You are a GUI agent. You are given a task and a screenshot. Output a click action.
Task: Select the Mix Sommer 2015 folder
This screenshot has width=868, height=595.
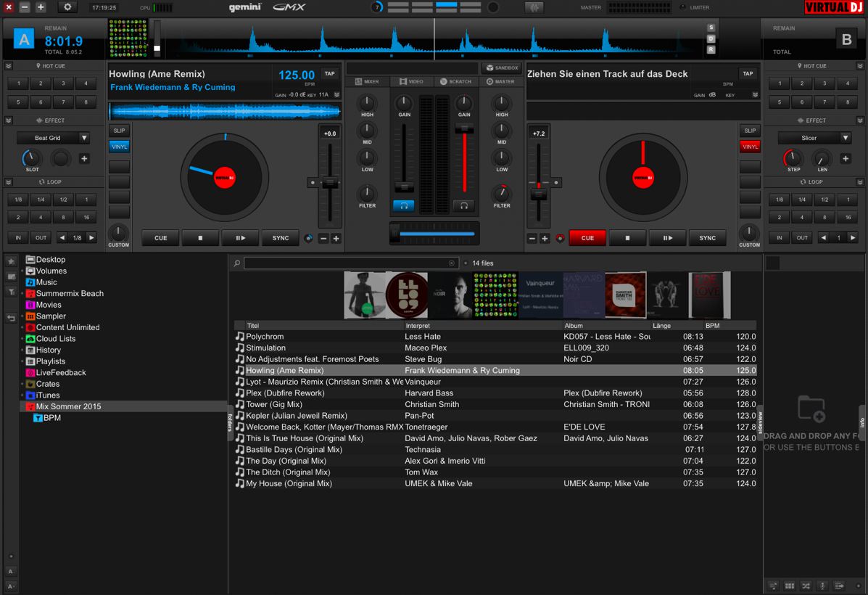68,406
